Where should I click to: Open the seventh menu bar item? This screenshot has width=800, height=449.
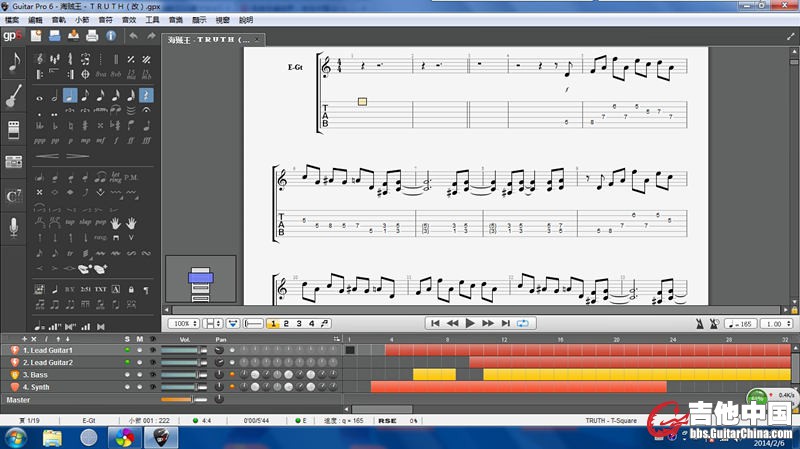[x=153, y=20]
